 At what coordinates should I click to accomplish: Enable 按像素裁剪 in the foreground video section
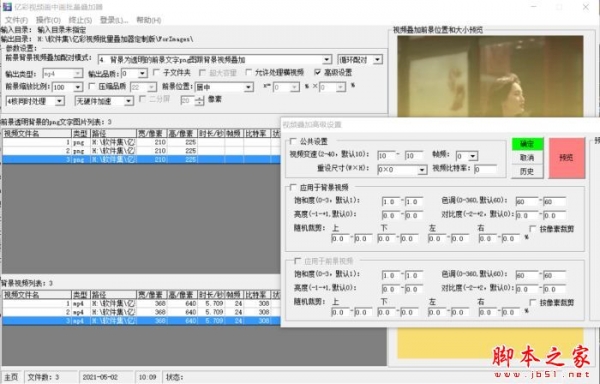(x=532, y=302)
